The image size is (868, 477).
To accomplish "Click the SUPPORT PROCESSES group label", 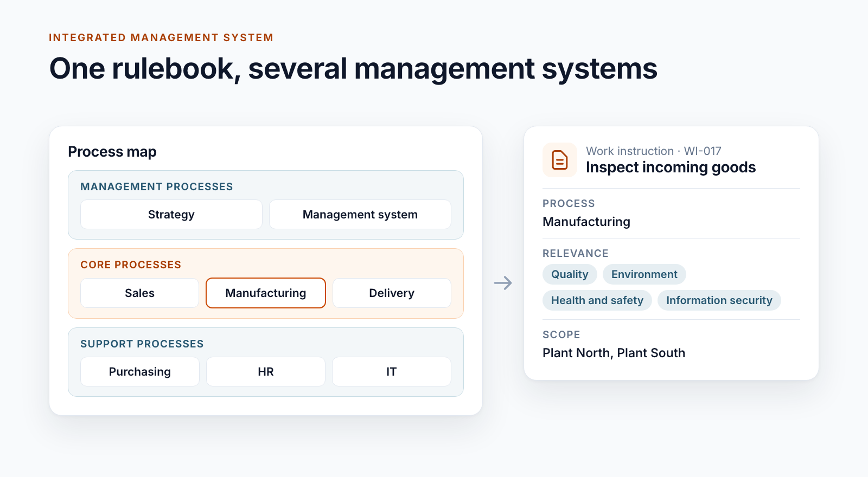I will 142,344.
